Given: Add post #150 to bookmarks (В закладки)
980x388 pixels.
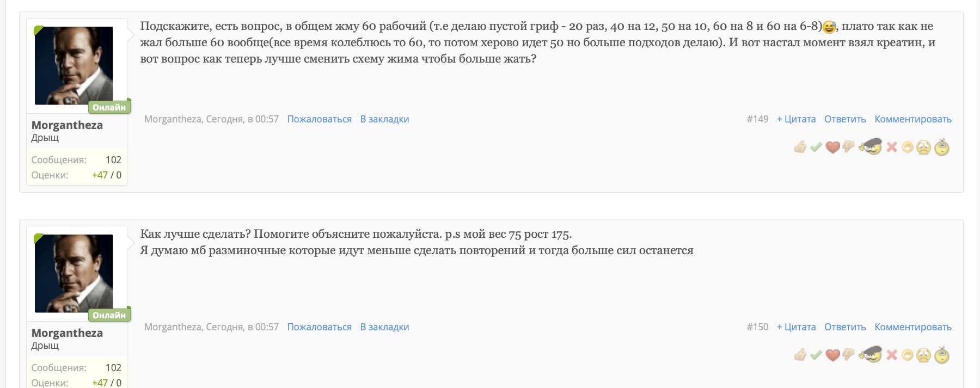Looking at the screenshot, I should (384, 327).
